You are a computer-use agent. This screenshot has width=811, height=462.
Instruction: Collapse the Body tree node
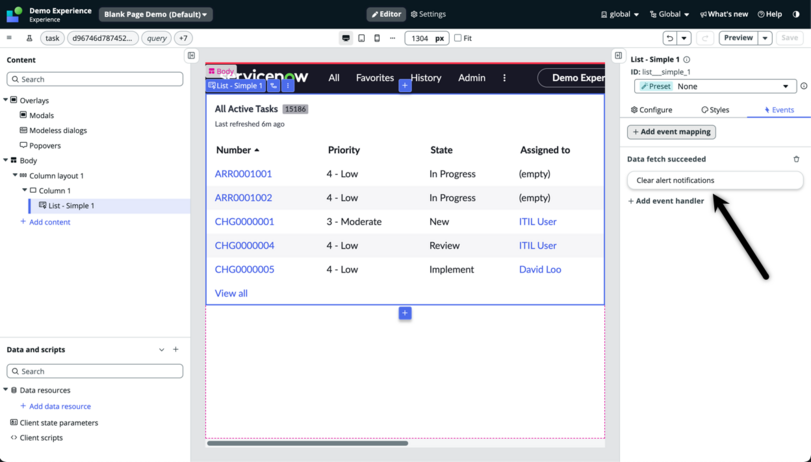pos(6,160)
